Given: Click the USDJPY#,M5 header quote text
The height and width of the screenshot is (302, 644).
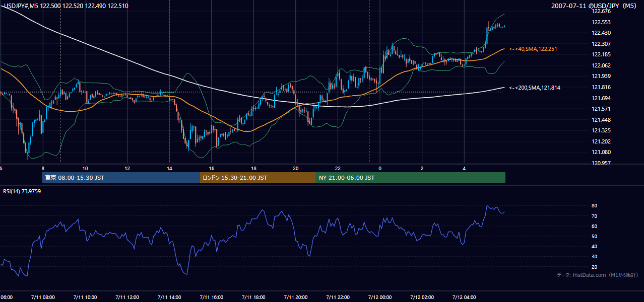Looking at the screenshot, I should [66, 6].
